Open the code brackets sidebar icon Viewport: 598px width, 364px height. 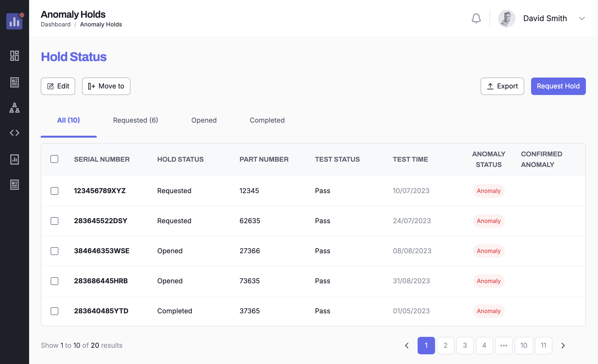14,133
